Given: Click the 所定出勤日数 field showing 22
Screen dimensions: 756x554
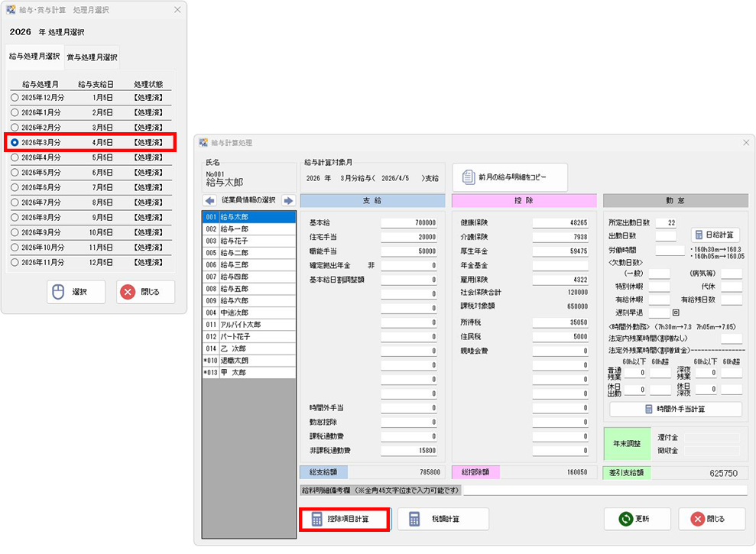Looking at the screenshot, I should click(665, 222).
